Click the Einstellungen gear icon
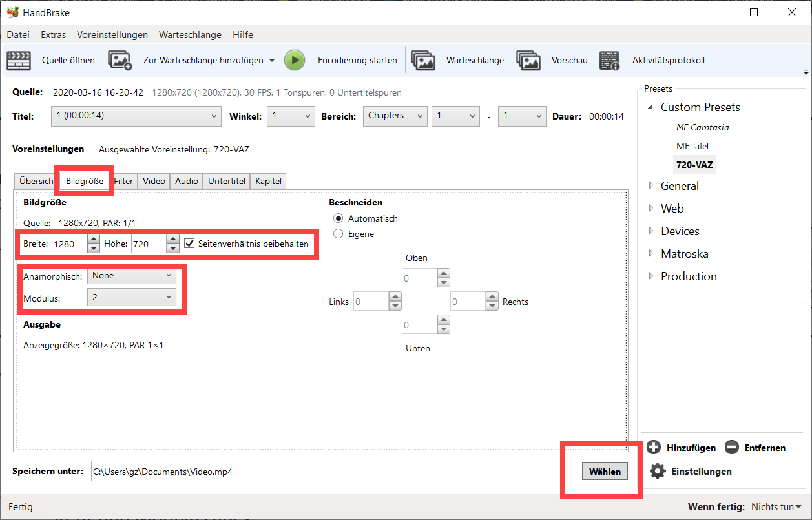This screenshot has height=520, width=812. tap(658, 471)
